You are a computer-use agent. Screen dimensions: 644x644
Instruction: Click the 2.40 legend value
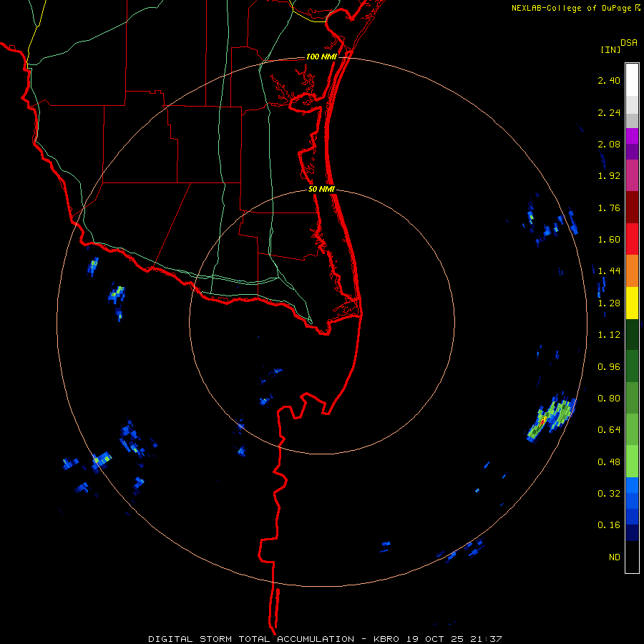[x=609, y=80]
